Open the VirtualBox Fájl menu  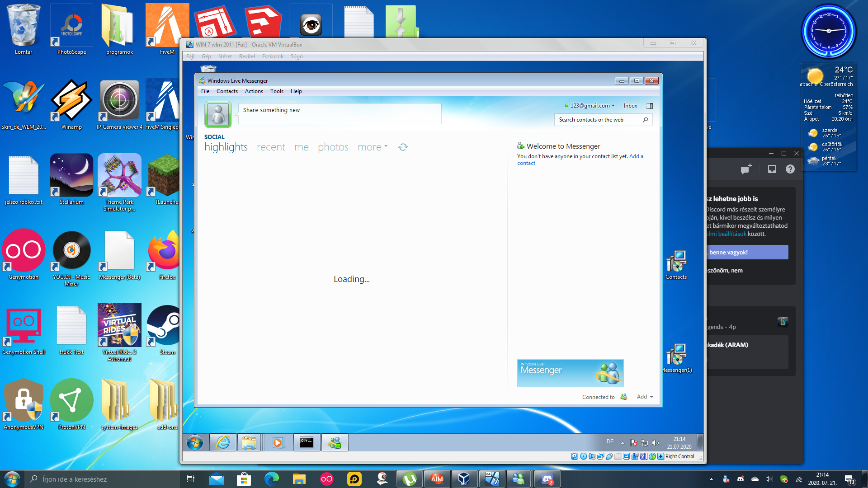coord(190,56)
